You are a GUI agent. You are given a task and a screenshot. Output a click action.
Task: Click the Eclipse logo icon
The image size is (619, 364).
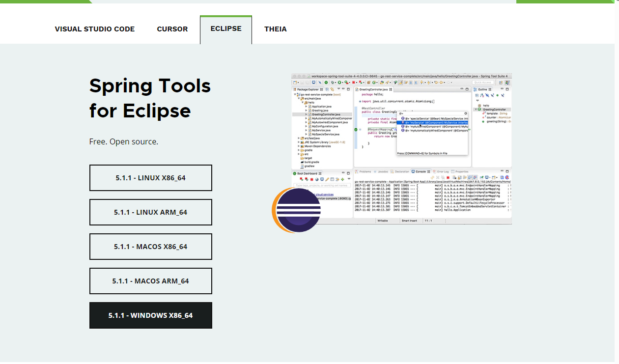296,210
